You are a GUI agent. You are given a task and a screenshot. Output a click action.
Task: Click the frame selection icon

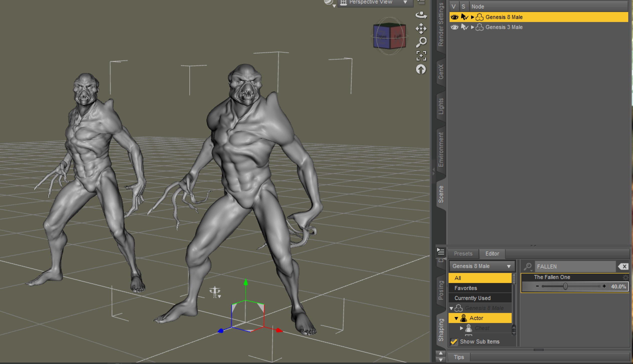[421, 56]
